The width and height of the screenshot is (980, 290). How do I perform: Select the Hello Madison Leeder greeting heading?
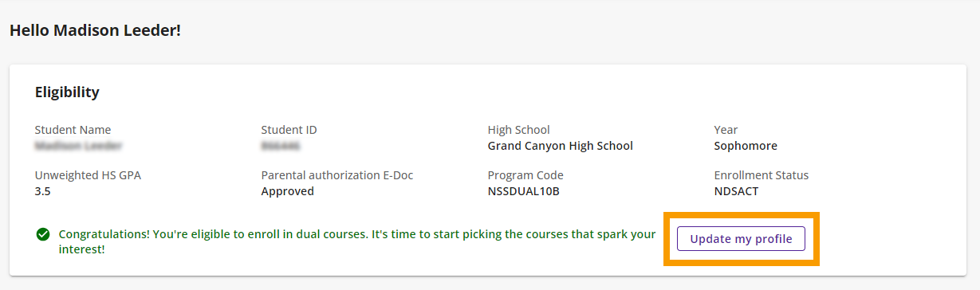click(x=96, y=31)
